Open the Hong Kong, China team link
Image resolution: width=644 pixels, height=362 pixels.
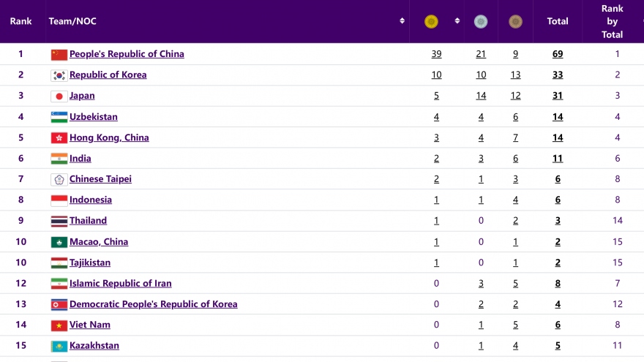(x=109, y=137)
